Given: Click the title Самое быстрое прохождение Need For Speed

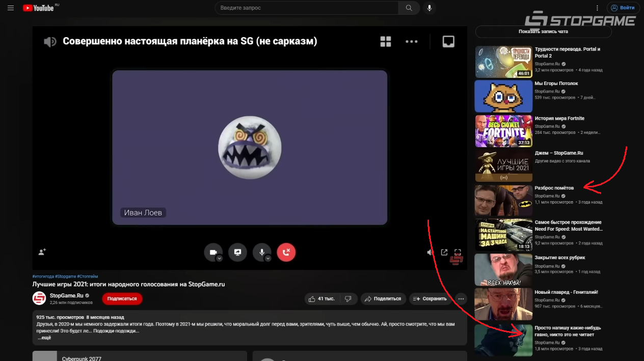Looking at the screenshot, I should 568,226.
